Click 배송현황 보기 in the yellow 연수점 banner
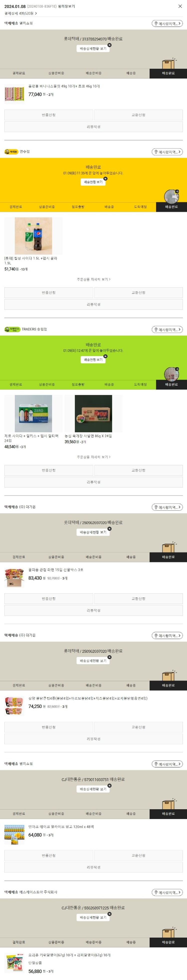This screenshot has height=980, width=187. (x=93, y=182)
